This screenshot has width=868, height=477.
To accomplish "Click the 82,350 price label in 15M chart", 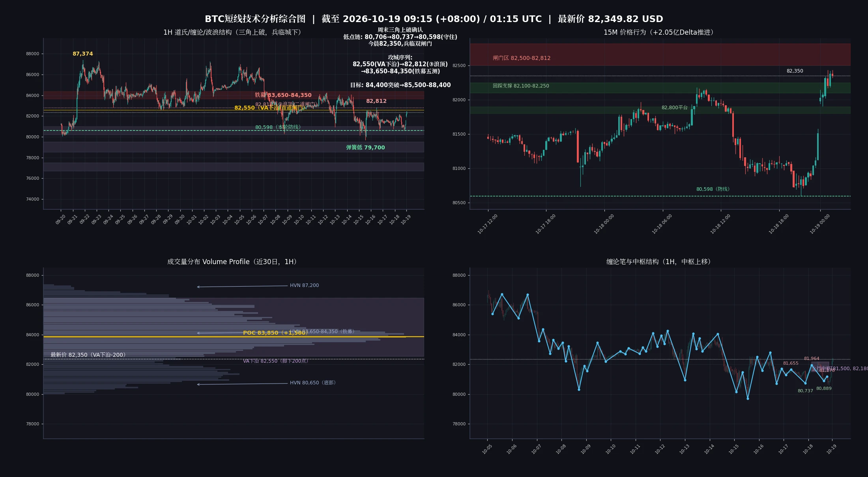I will click(x=795, y=71).
